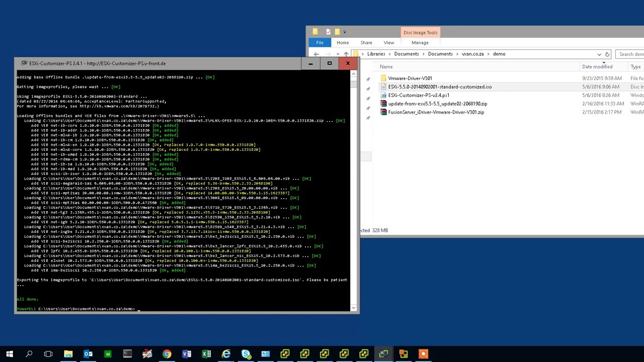Click breadcrumb chevron after vxan.co.za

(489, 54)
